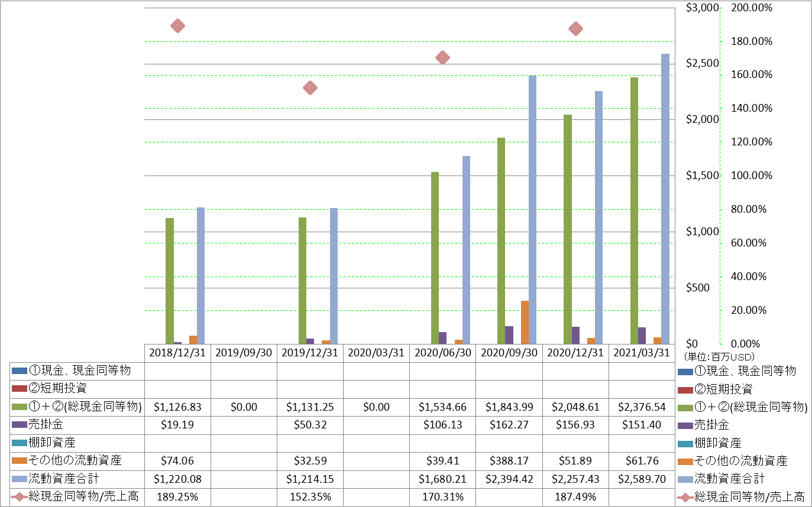Viewport: 812px width, 507px height.
Task: Select the purple 売掛金 swatch in right legend
Action: pos(685,425)
